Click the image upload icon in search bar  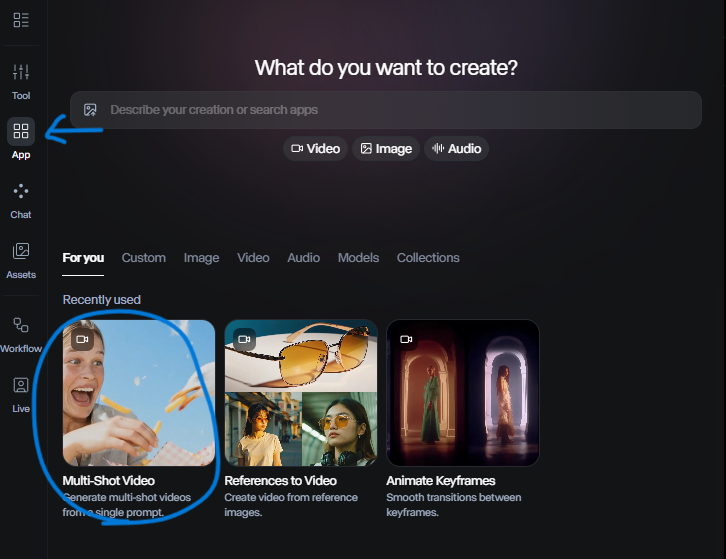tap(90, 110)
